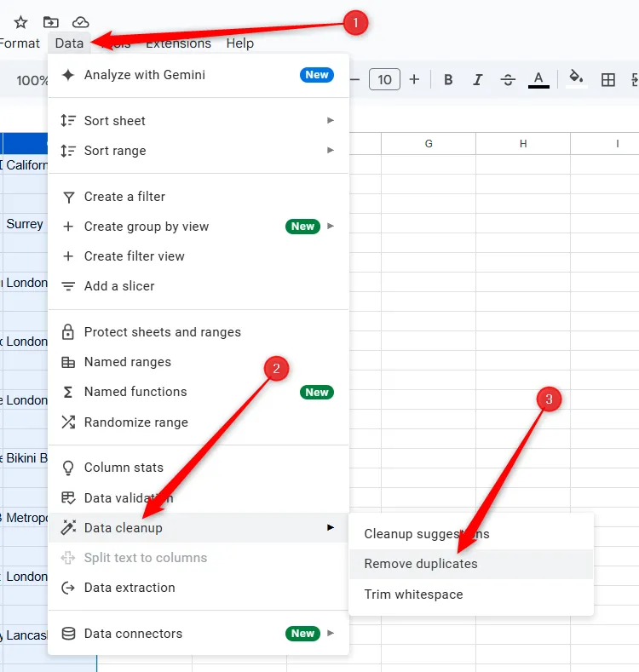Open the text color picker
Image resolution: width=639 pixels, height=672 pixels.
[538, 80]
